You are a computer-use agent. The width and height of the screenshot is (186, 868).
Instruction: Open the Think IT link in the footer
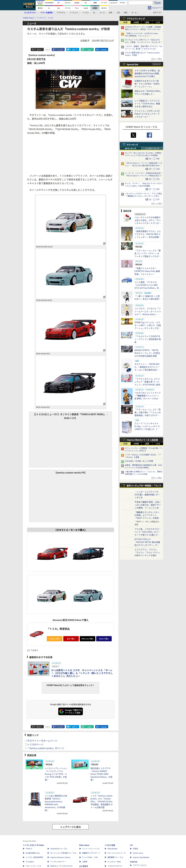pos(29,848)
